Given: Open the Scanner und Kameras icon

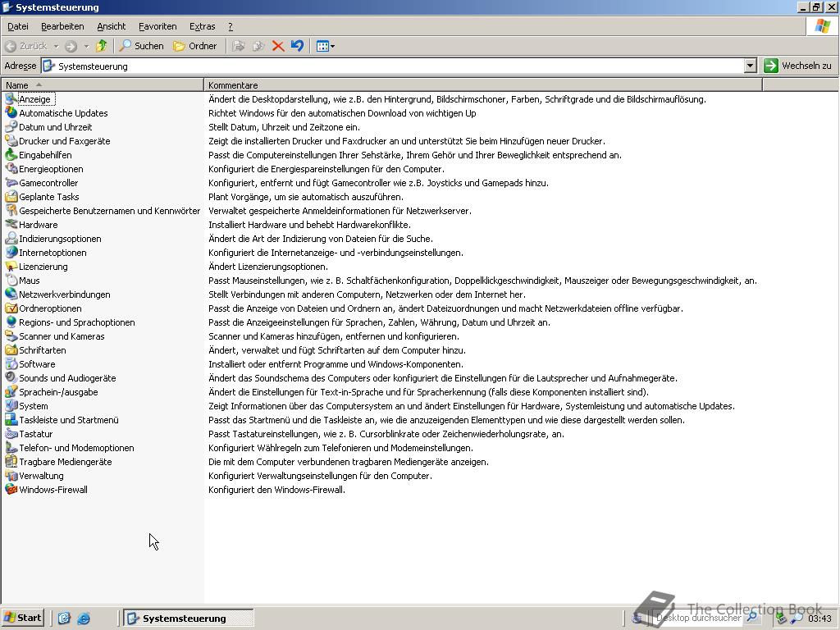Looking at the screenshot, I should pyautogui.click(x=11, y=336).
